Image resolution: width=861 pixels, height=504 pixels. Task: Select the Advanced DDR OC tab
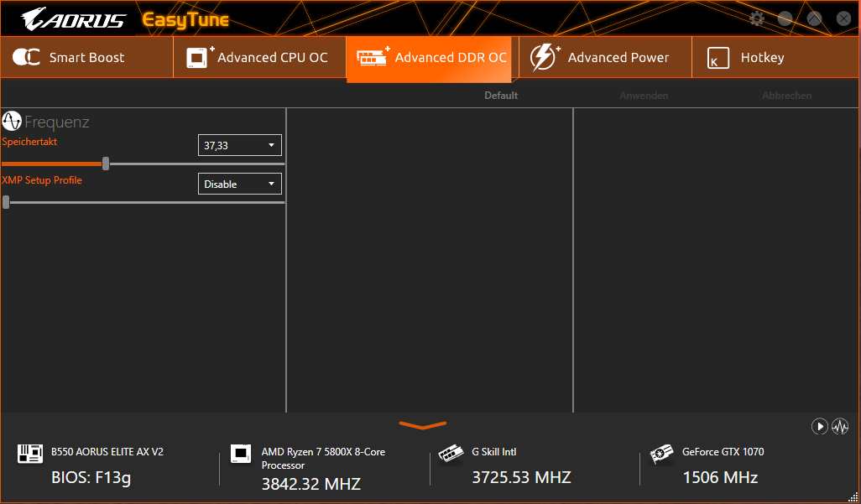coord(429,60)
